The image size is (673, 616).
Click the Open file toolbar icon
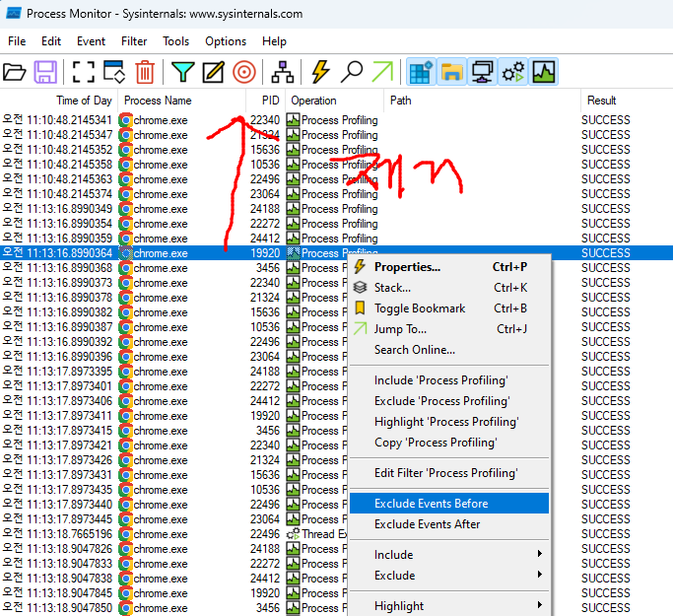tap(14, 72)
